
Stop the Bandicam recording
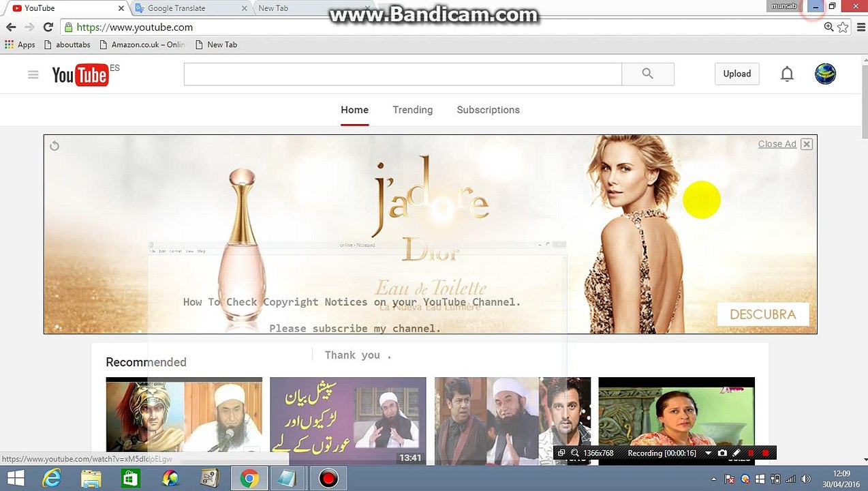click(x=765, y=453)
